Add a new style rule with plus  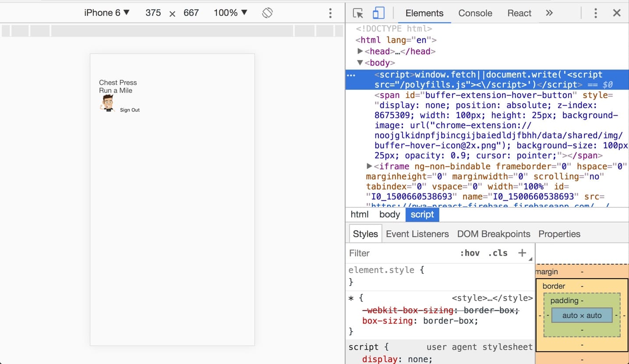tap(522, 253)
